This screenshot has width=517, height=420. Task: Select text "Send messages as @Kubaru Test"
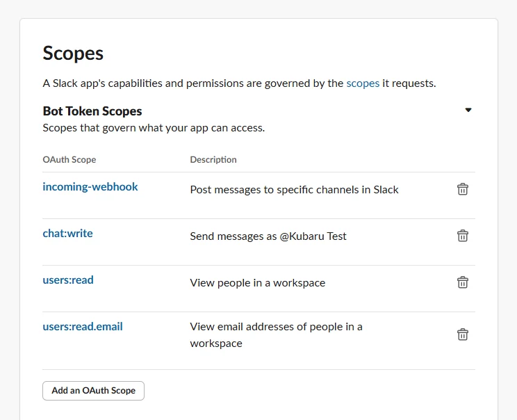pos(268,236)
